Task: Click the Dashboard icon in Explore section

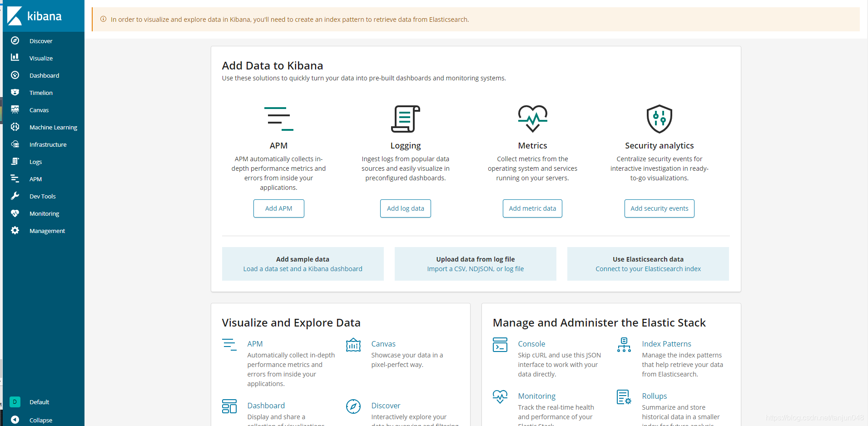Action: (229, 406)
